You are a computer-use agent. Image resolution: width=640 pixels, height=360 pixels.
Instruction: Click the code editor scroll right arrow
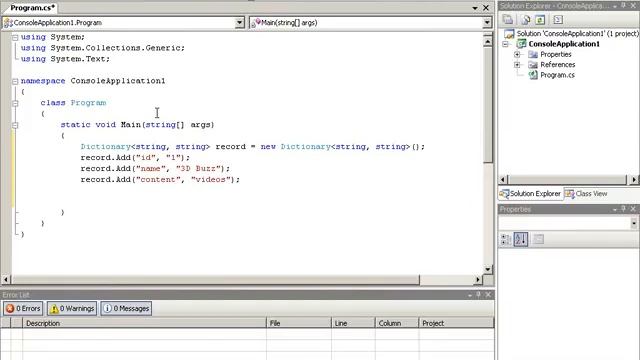point(478,280)
